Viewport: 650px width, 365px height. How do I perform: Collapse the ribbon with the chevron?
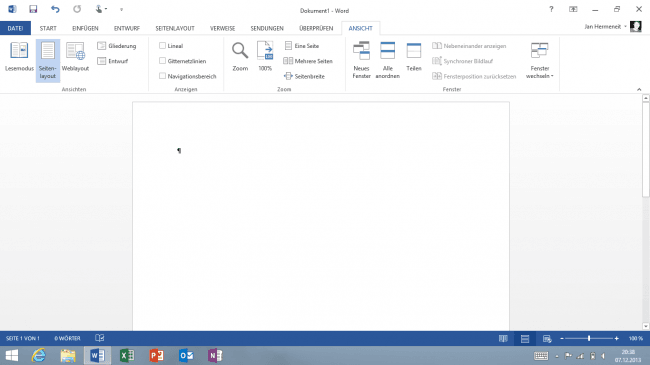click(x=639, y=89)
